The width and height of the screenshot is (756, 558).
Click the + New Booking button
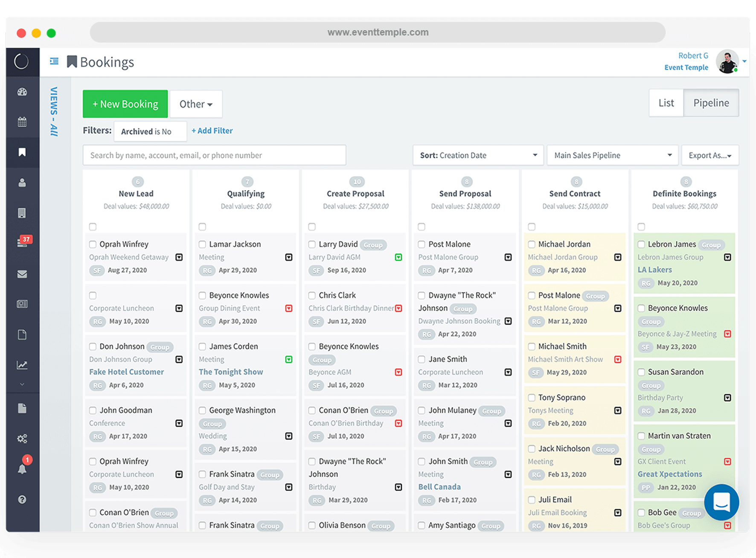coord(125,104)
